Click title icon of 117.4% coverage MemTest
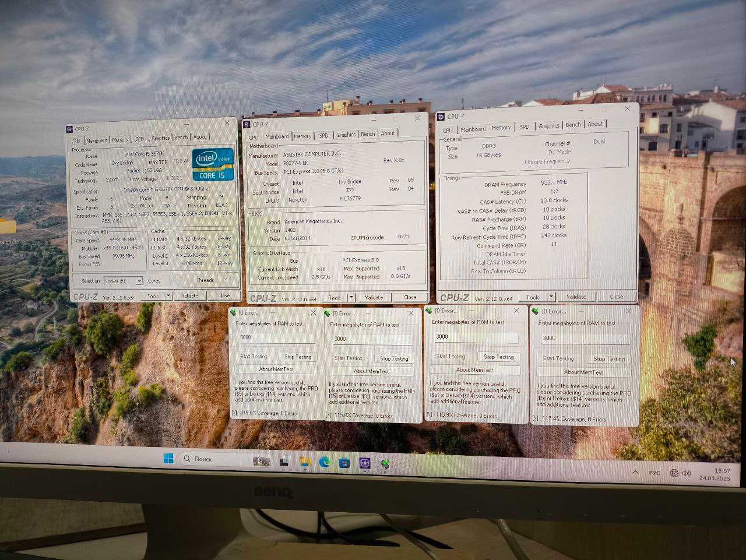The width and height of the screenshot is (746, 560). coord(536,311)
